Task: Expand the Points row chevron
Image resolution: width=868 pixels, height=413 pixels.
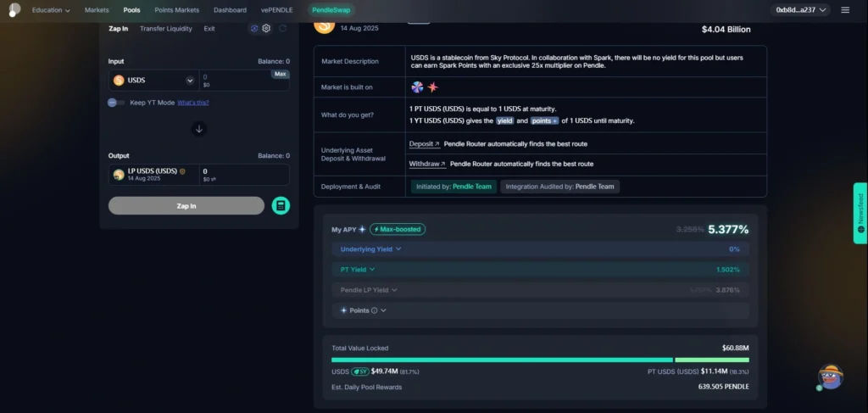Action: coord(384,310)
